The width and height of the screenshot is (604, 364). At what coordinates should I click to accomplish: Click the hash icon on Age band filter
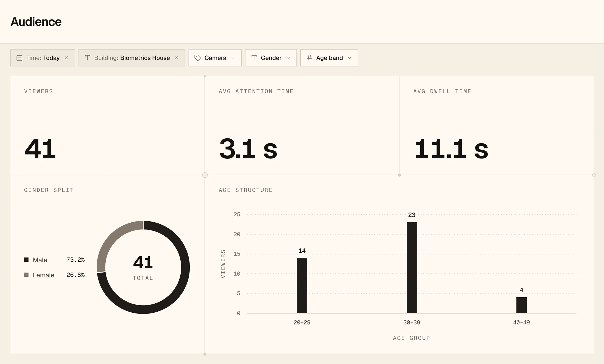(309, 58)
